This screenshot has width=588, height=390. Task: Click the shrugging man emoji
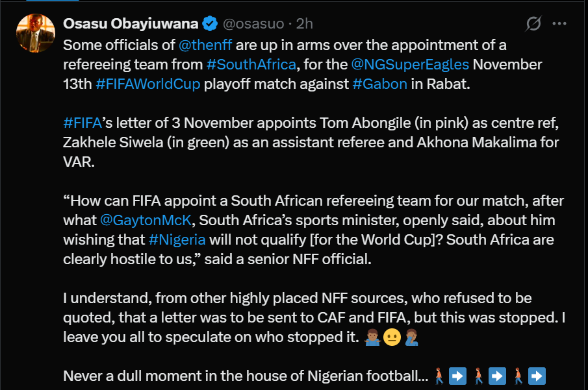click(374, 337)
